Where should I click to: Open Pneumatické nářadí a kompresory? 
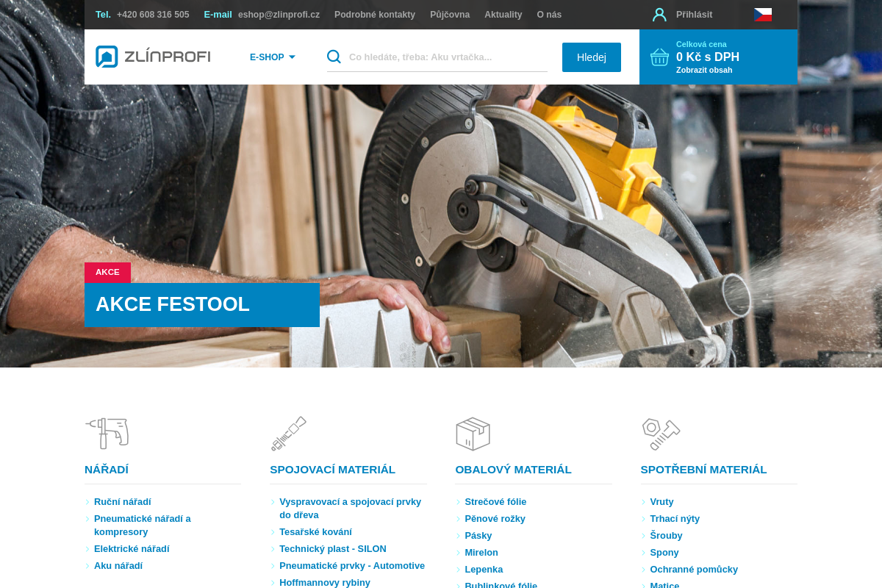143,526
